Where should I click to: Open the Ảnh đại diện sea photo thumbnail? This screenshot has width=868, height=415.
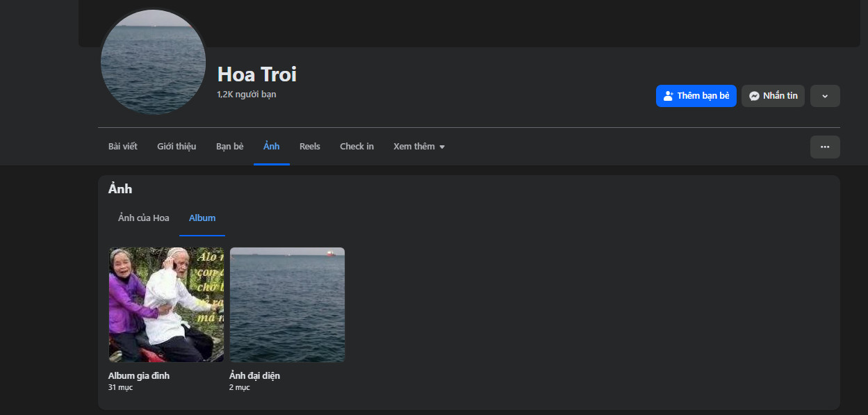tap(287, 304)
